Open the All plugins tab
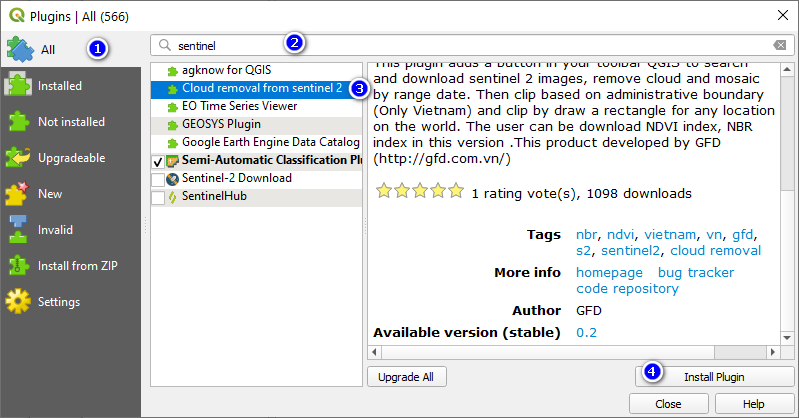Image resolution: width=799 pixels, height=418 pixels. point(71,49)
